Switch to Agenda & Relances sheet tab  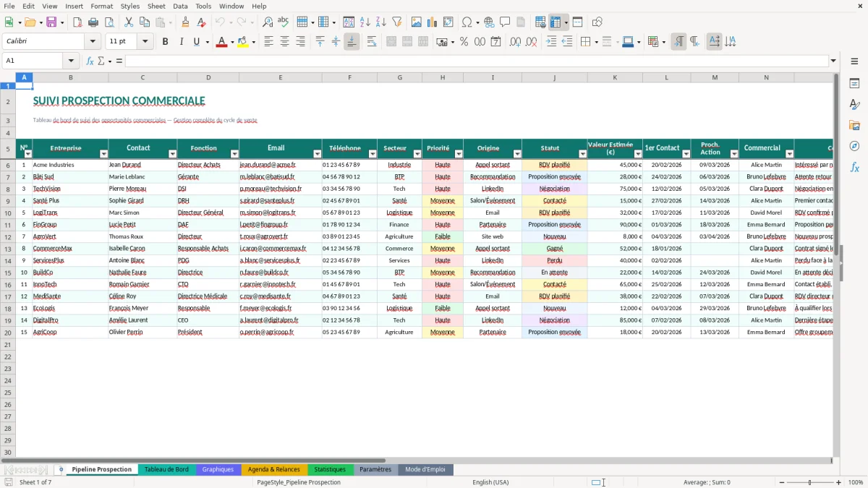pos(274,469)
